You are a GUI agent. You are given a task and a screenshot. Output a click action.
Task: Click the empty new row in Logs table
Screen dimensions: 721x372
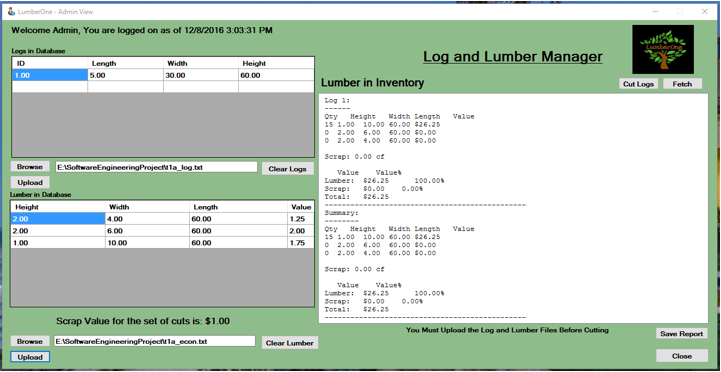click(x=163, y=86)
